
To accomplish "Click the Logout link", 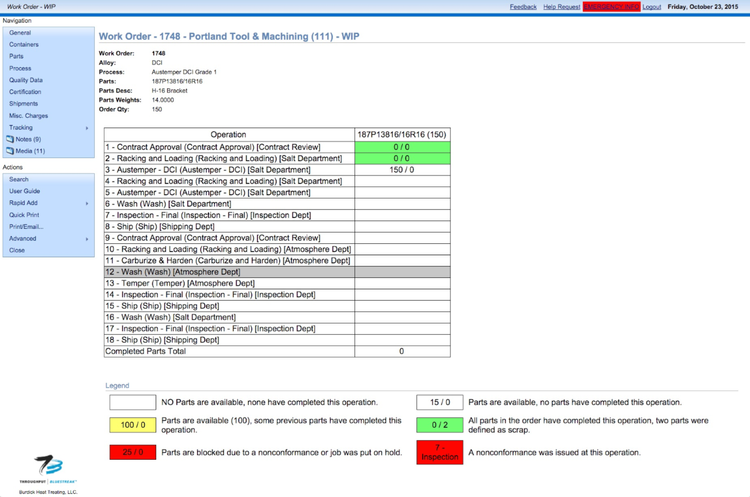I will [651, 7].
